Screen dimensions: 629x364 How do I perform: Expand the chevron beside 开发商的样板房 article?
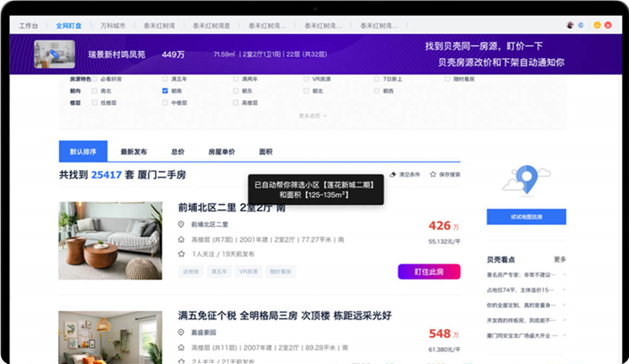[564, 320]
